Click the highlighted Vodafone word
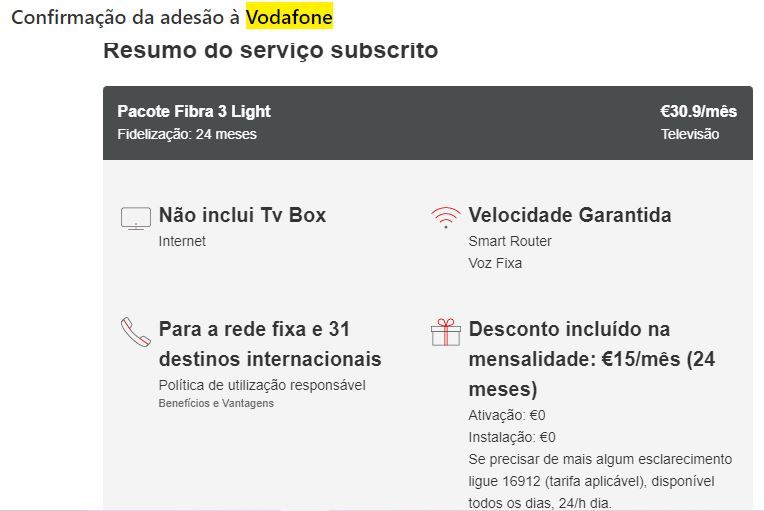 [289, 18]
